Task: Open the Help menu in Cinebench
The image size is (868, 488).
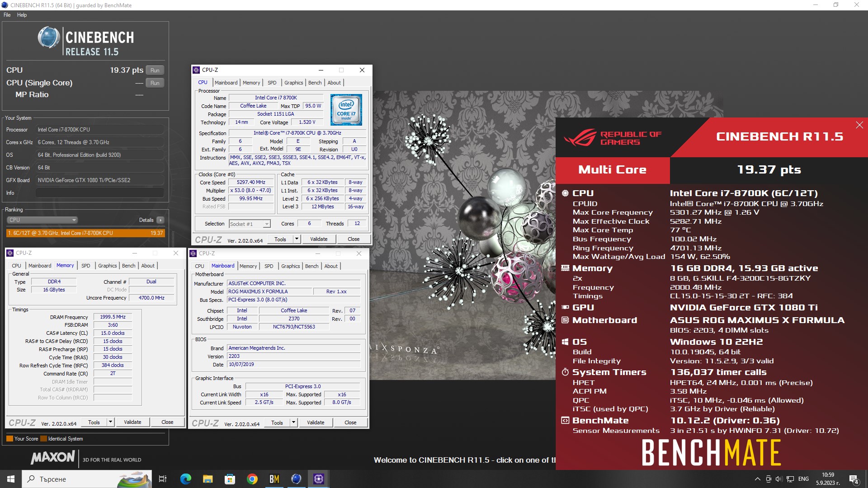Action: pos(22,15)
